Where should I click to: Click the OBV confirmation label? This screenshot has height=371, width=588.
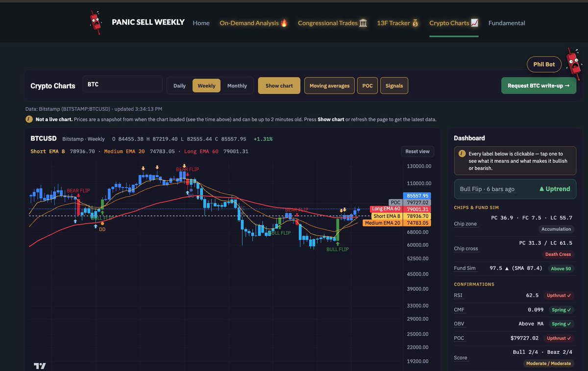(x=459, y=324)
